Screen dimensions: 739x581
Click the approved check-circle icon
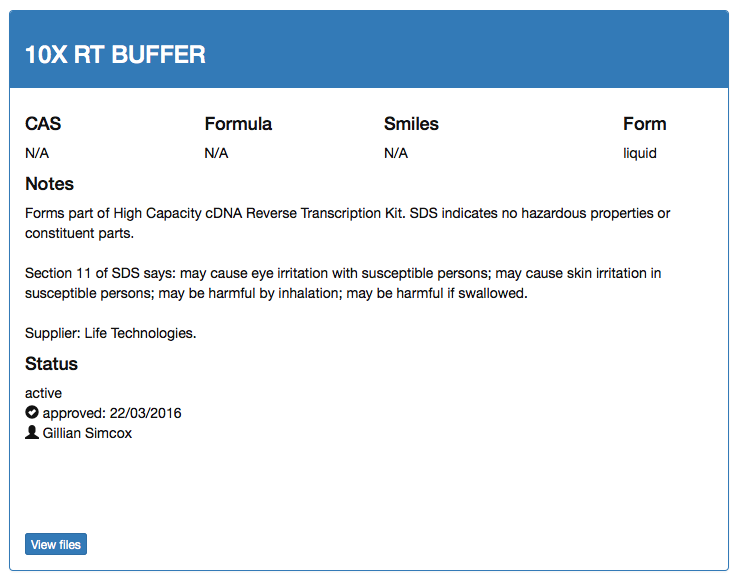[32, 413]
